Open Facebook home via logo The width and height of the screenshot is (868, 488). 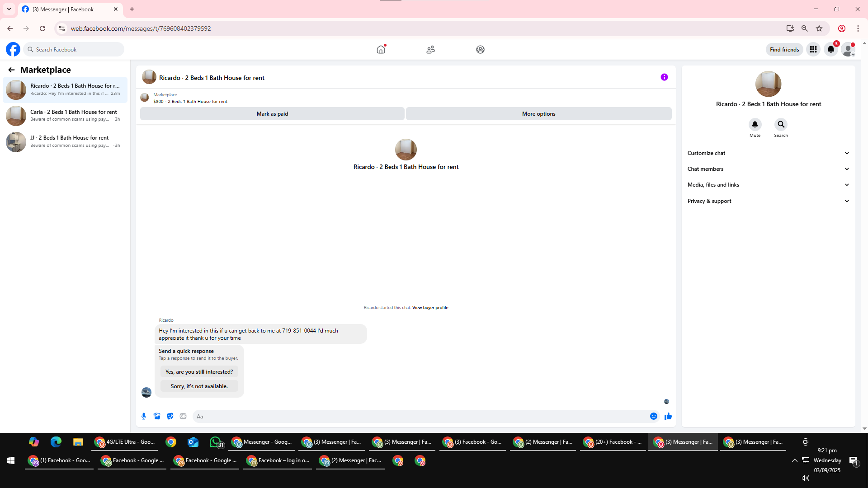tap(13, 49)
